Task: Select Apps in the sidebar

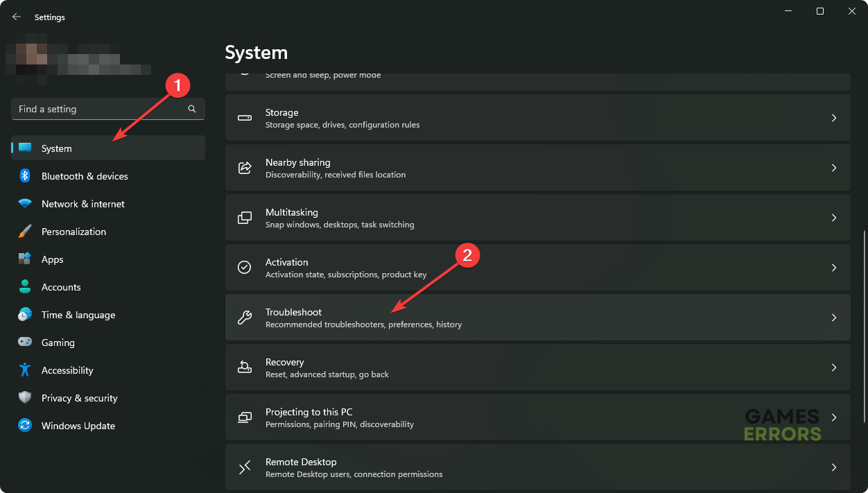Action: tap(53, 259)
